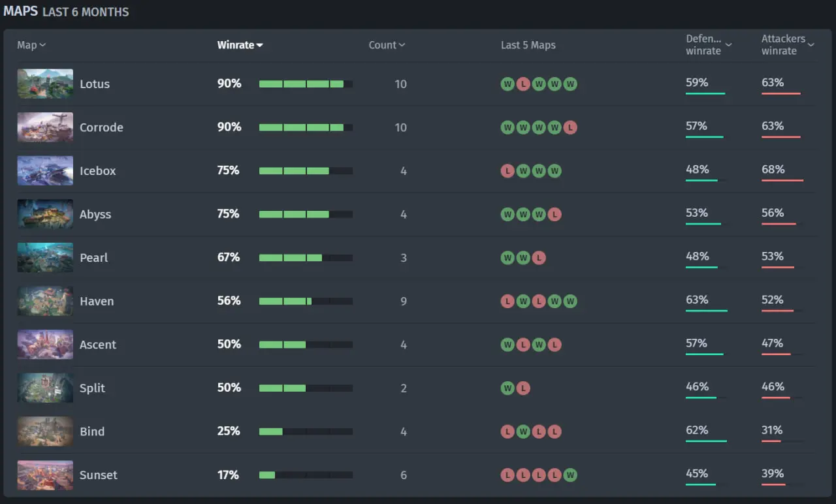836x504 pixels.
Task: Sort by Winrate column header
Action: pos(240,45)
